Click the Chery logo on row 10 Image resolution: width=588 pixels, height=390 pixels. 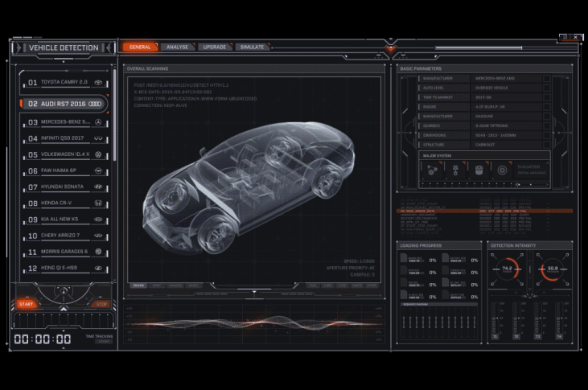[x=98, y=236]
